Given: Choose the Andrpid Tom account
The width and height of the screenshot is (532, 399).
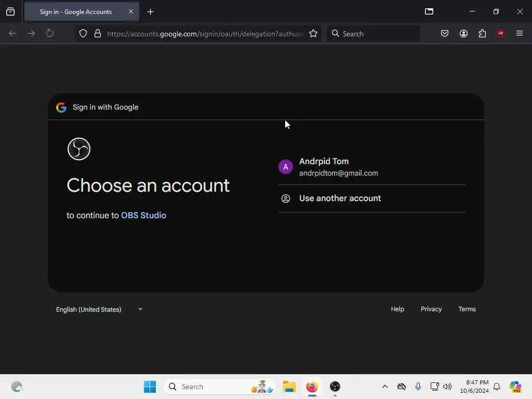Looking at the screenshot, I should [372, 167].
